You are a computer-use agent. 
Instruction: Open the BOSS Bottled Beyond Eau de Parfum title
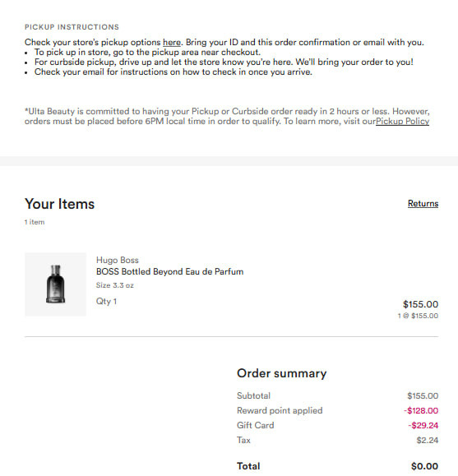[169, 271]
